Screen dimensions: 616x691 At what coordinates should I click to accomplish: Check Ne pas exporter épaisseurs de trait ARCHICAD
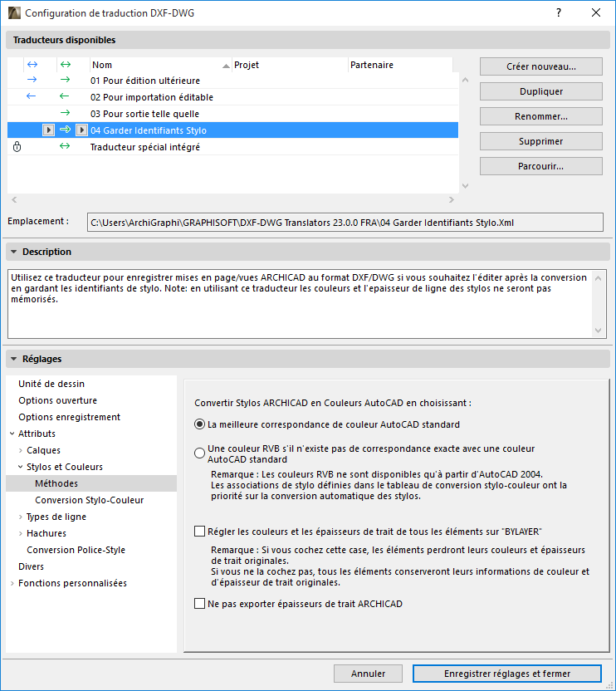click(199, 603)
